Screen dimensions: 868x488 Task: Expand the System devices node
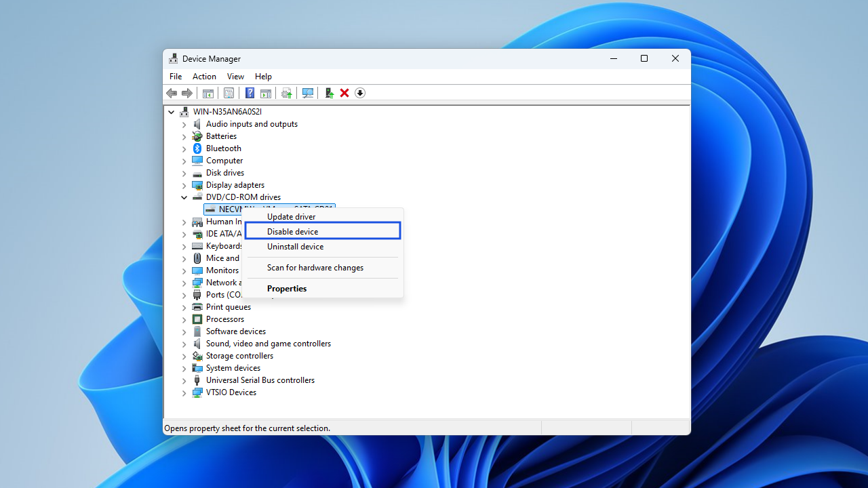click(184, 368)
